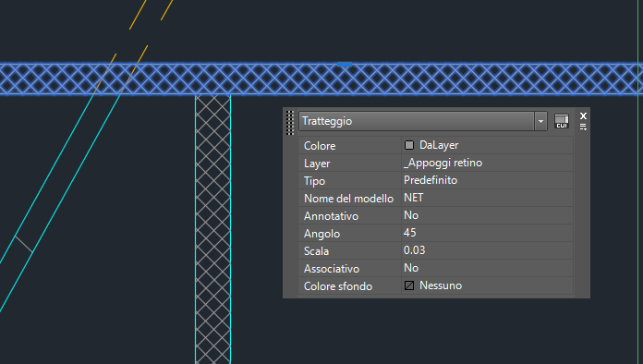Click the Scala value field 0.03
This screenshot has width=643, height=364.
tap(487, 250)
